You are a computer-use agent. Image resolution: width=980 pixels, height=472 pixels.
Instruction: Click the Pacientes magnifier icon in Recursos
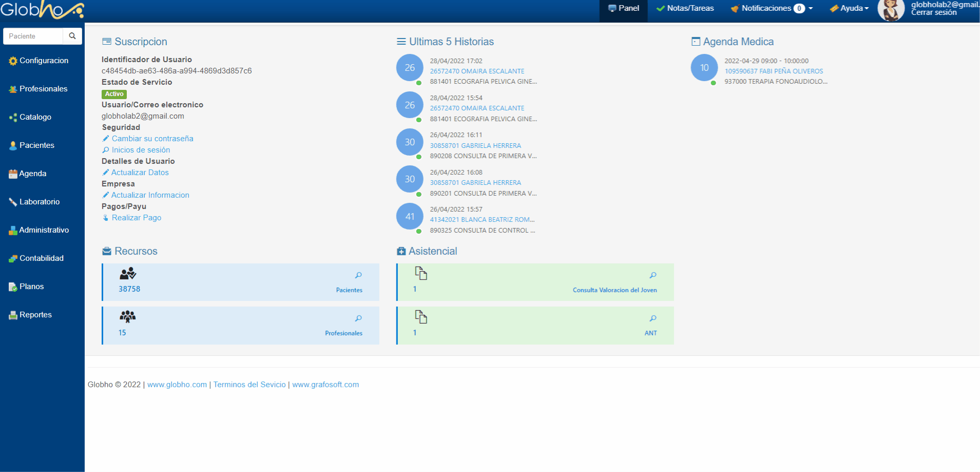pyautogui.click(x=358, y=275)
